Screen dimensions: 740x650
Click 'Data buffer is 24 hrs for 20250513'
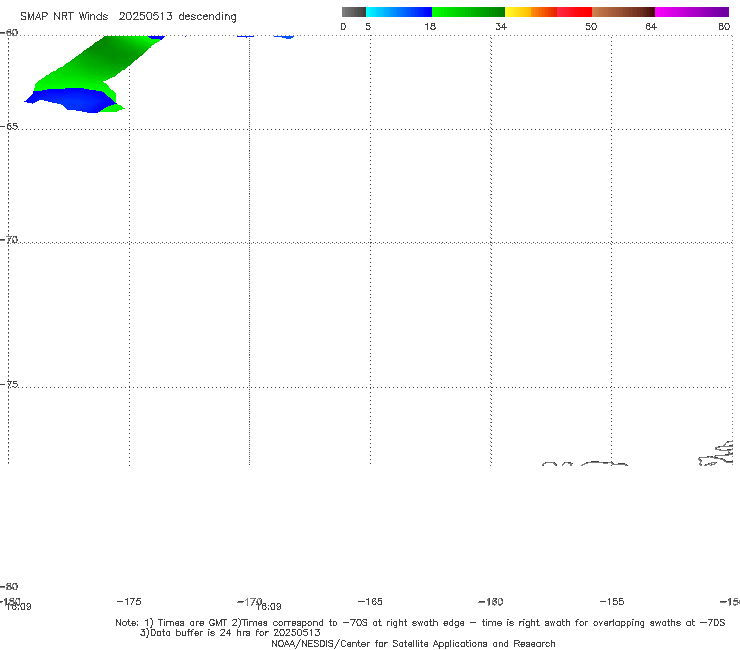coord(230,633)
